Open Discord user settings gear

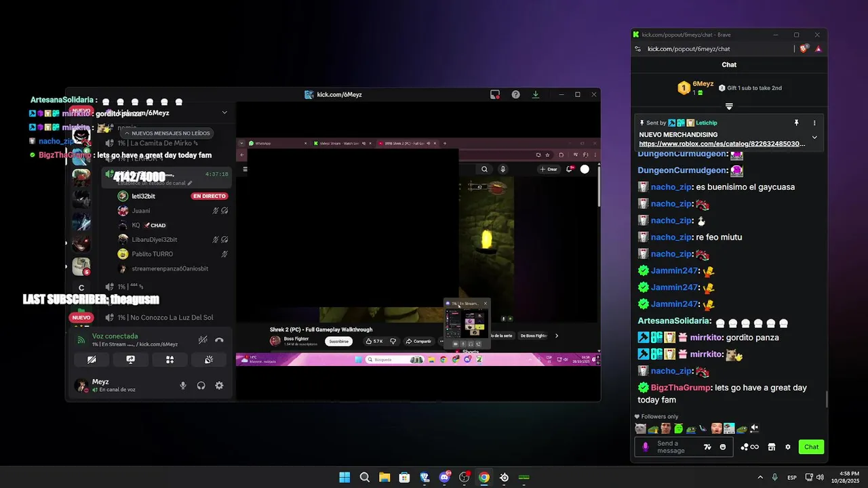tap(219, 386)
